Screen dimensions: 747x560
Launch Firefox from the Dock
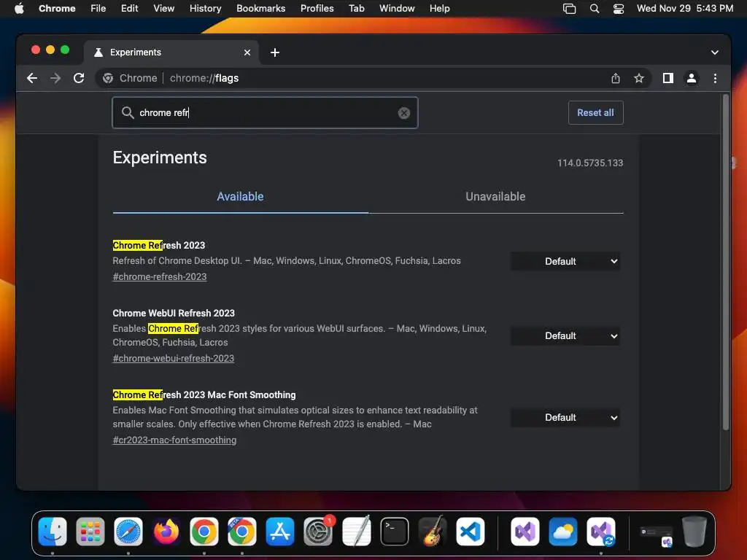point(166,532)
